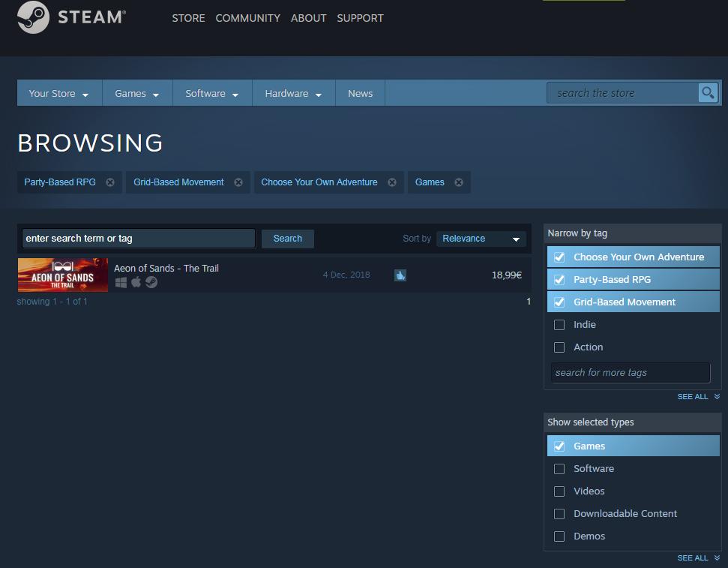Click page number 1 in pagination

tap(529, 302)
